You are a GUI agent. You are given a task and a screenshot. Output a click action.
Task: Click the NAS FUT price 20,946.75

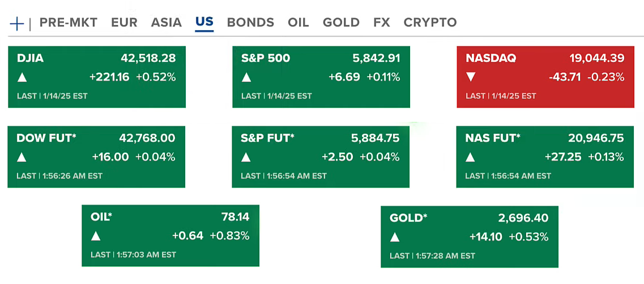pyautogui.click(x=596, y=138)
